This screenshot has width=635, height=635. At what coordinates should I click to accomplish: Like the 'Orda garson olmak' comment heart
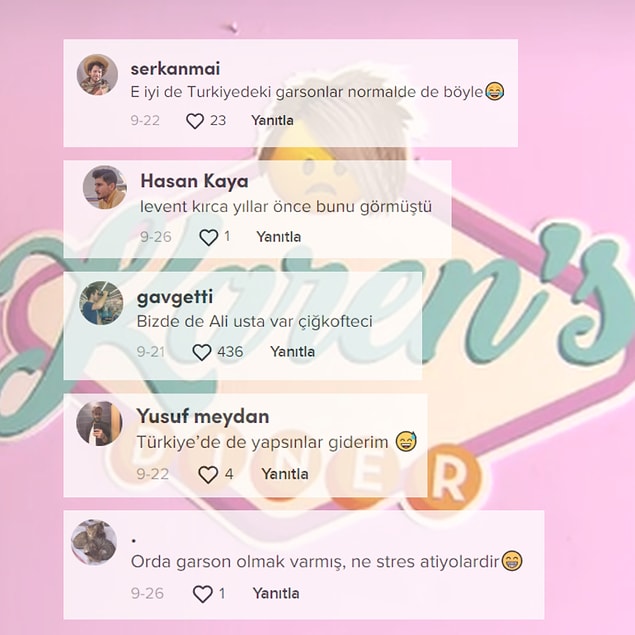202,594
